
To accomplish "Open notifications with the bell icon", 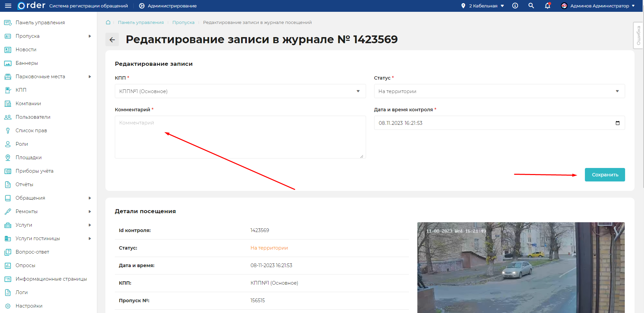I will (547, 6).
